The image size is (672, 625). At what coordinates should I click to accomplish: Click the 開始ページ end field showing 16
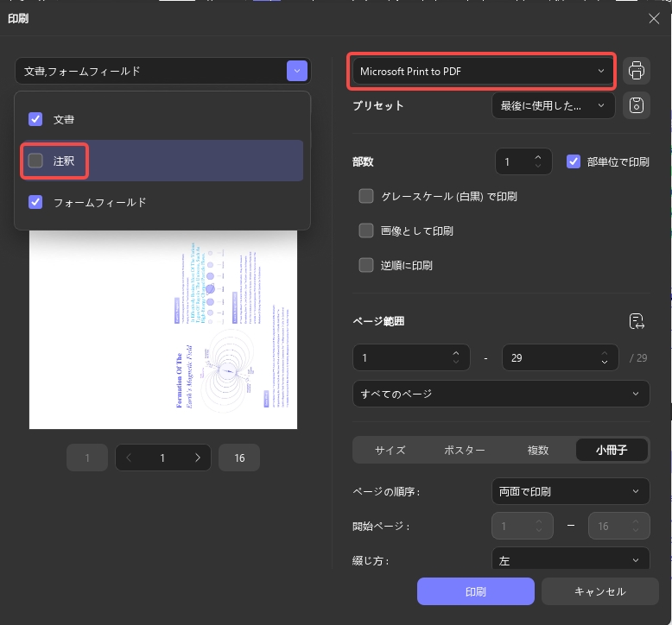point(618,526)
